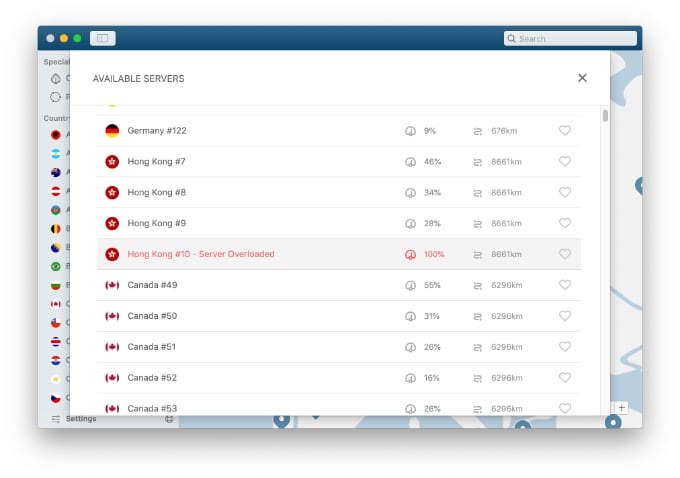The height and width of the screenshot is (478, 680).
Task: Add Canada #51 to favorites
Action: (565, 347)
